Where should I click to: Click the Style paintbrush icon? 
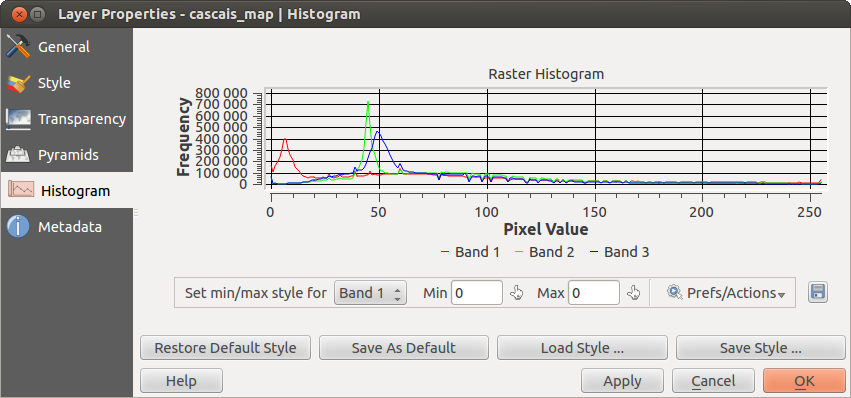click(18, 84)
